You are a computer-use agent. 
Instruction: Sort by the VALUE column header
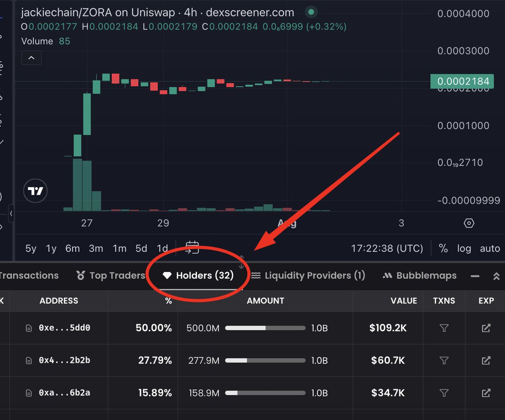[x=403, y=301]
